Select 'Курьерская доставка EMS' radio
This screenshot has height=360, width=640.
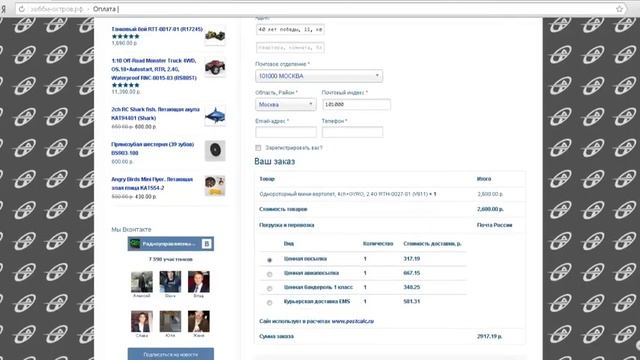269,303
